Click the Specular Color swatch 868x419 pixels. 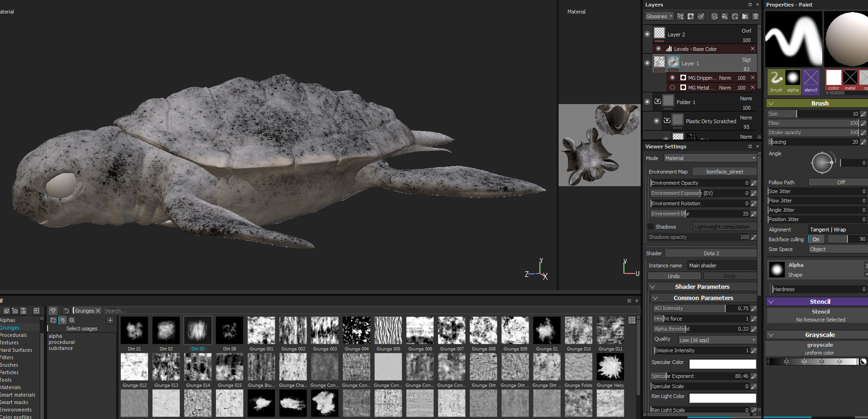tap(722, 364)
